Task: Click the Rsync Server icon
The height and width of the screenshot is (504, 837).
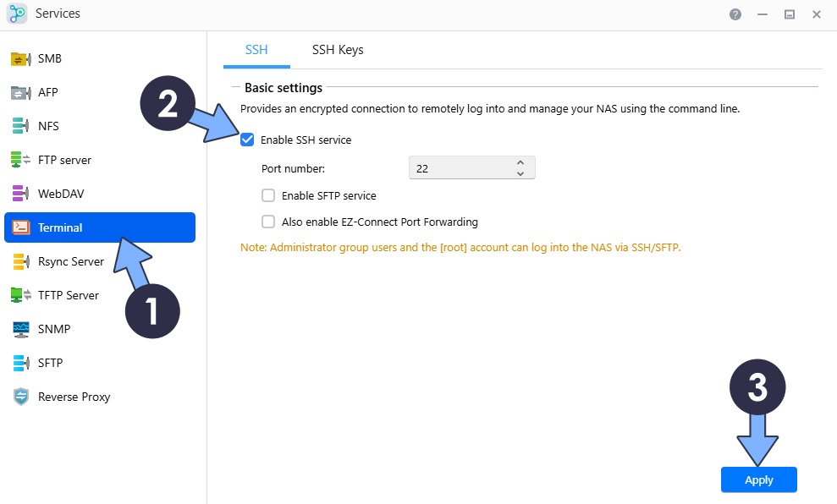Action: tap(21, 261)
